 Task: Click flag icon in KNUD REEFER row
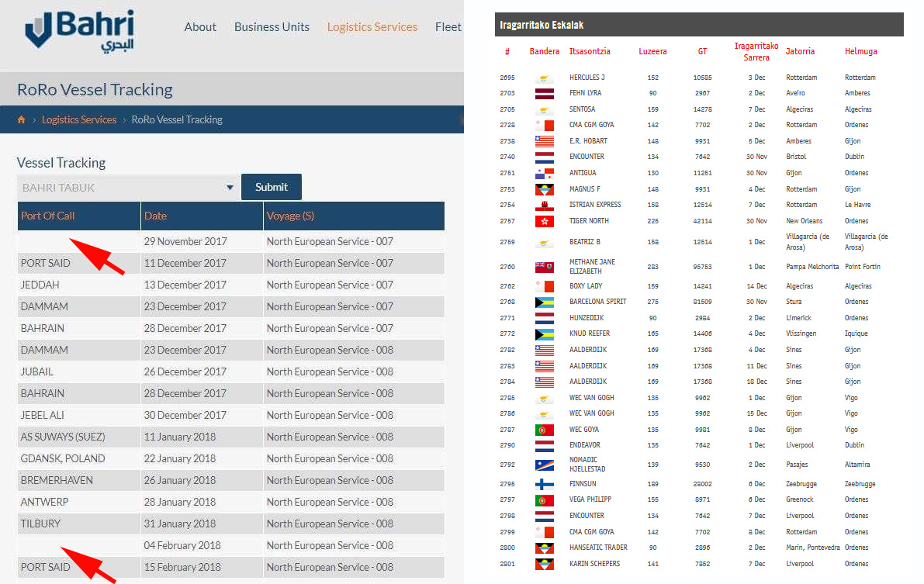(x=545, y=334)
